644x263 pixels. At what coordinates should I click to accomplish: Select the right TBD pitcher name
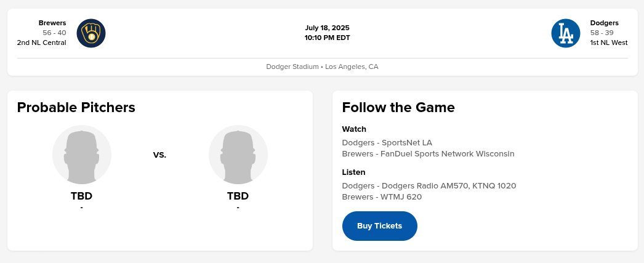tap(238, 196)
